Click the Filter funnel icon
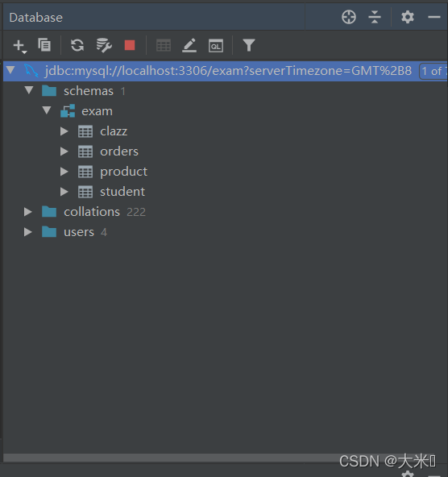 [248, 45]
